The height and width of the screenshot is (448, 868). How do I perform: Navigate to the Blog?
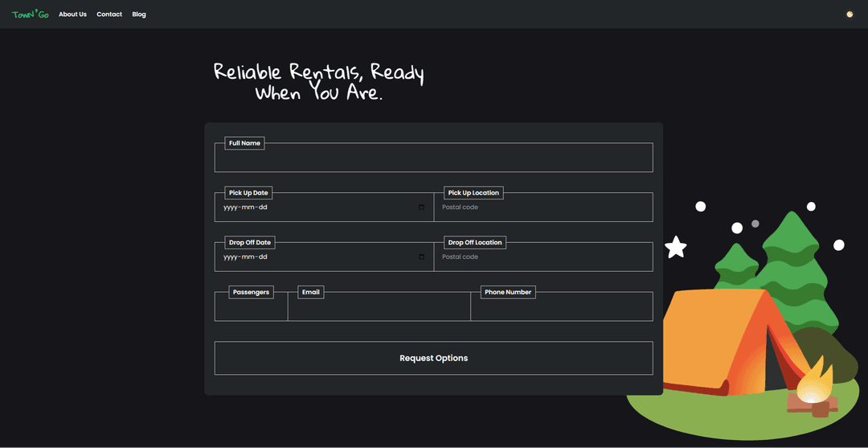pos(139,14)
